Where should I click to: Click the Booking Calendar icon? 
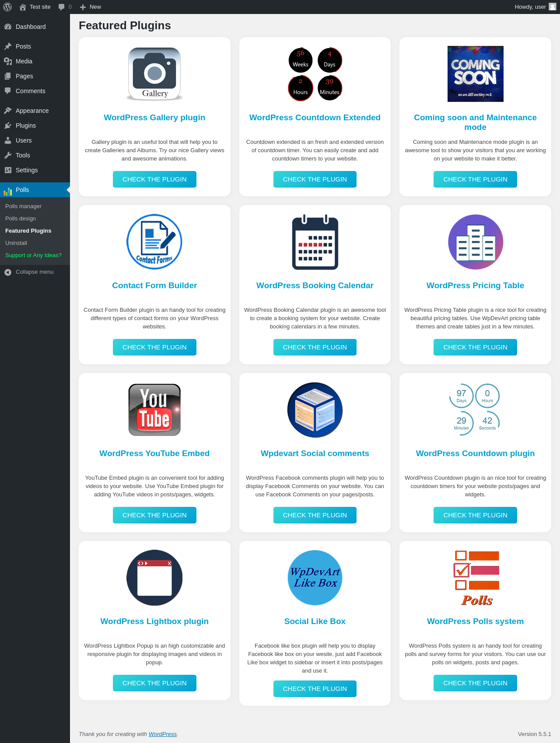[x=315, y=242]
